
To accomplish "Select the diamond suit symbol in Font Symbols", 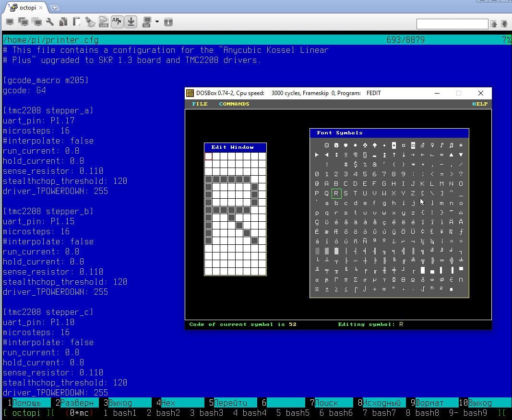I will click(x=355, y=145).
